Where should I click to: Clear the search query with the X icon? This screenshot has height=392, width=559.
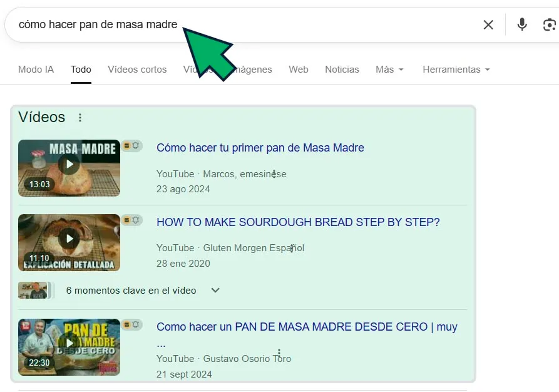(x=488, y=25)
